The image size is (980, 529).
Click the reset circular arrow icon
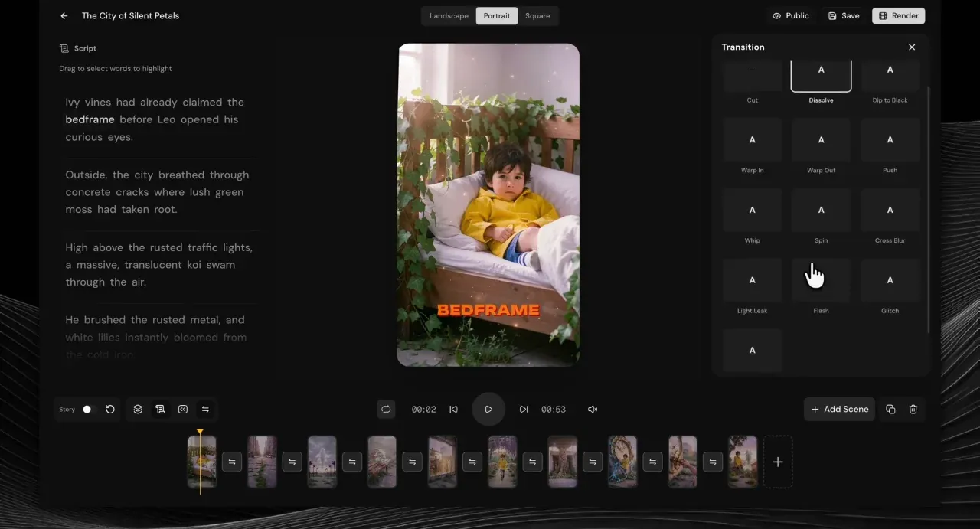[x=110, y=410]
